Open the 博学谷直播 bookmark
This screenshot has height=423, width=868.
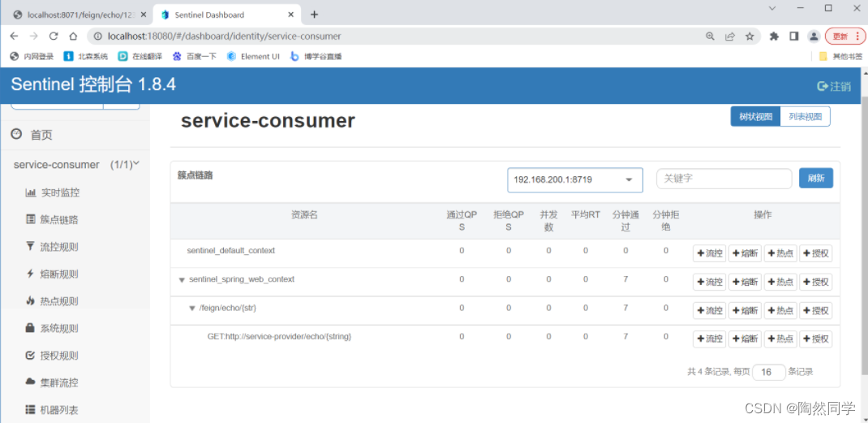[316, 56]
